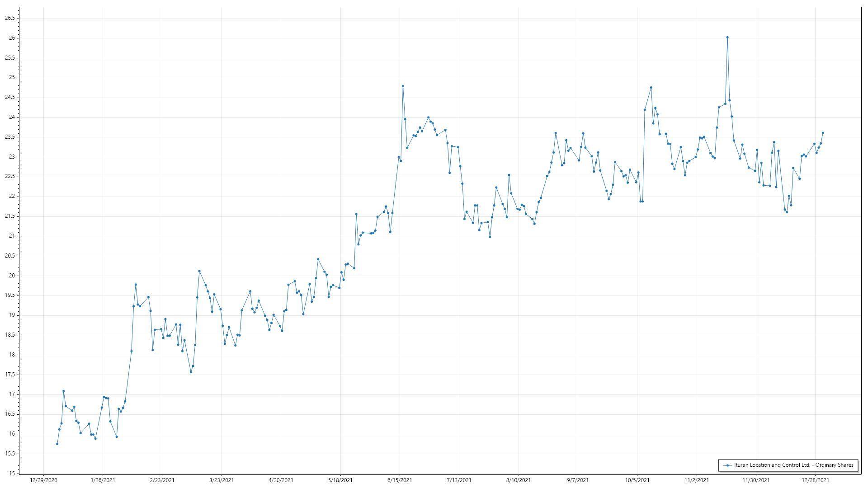Click the first data point at 15.75
Viewport: 868px width, 488px height.
[57, 444]
